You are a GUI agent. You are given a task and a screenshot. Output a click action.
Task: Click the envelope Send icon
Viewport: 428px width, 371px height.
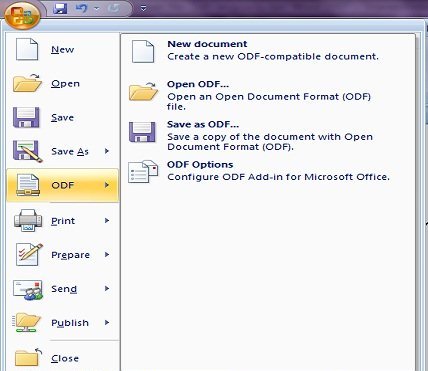point(28,290)
